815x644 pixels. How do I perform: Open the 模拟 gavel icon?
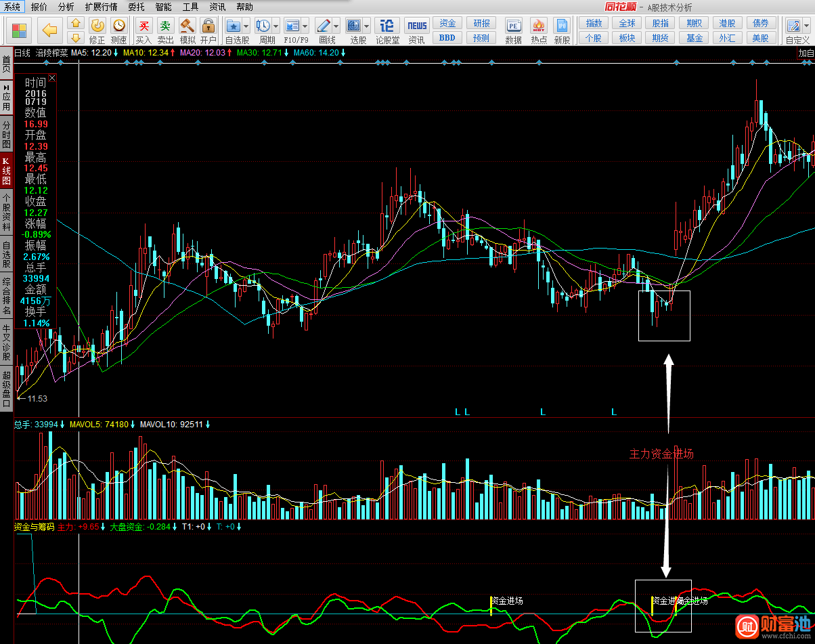pos(188,26)
